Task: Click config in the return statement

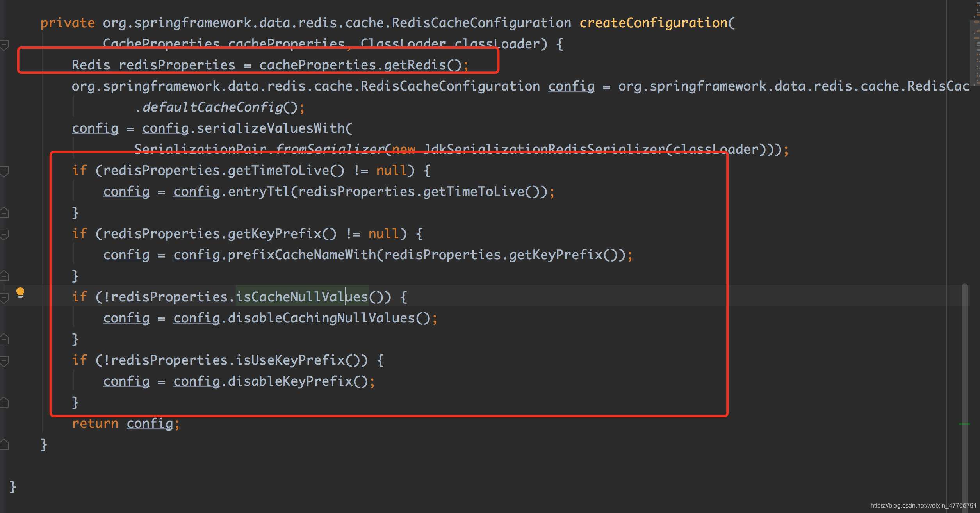Action: click(x=150, y=423)
